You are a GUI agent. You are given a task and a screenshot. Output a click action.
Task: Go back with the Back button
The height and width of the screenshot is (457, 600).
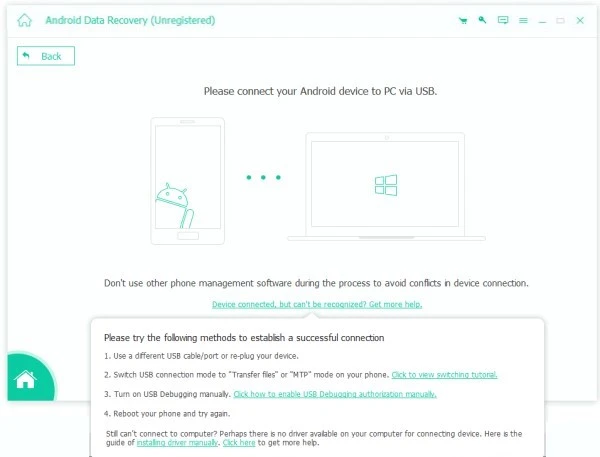[45, 56]
